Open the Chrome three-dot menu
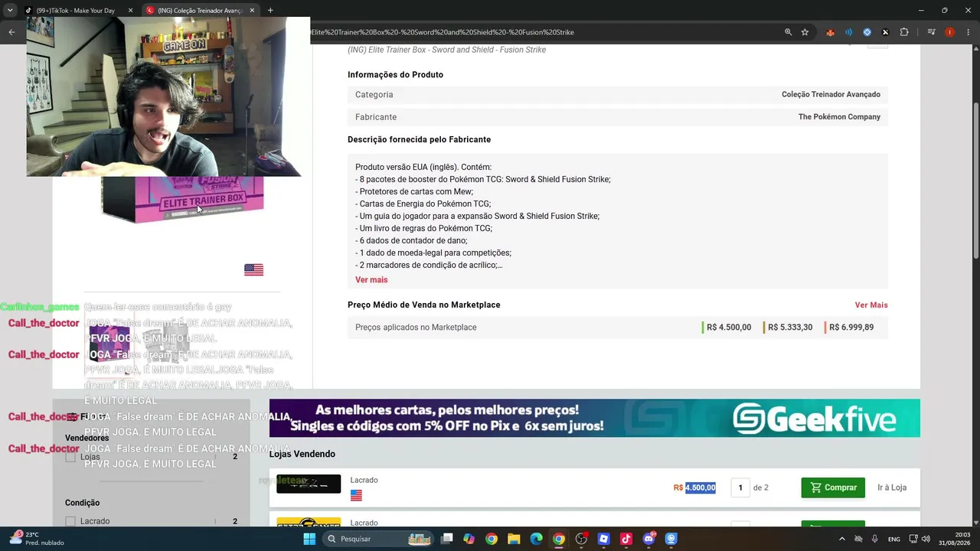The image size is (980, 551). (x=967, y=32)
